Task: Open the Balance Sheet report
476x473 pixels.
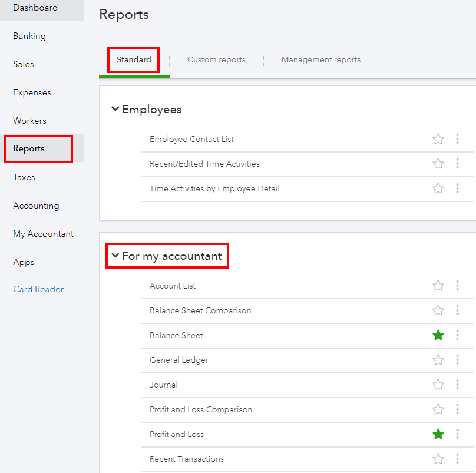Action: (x=176, y=335)
